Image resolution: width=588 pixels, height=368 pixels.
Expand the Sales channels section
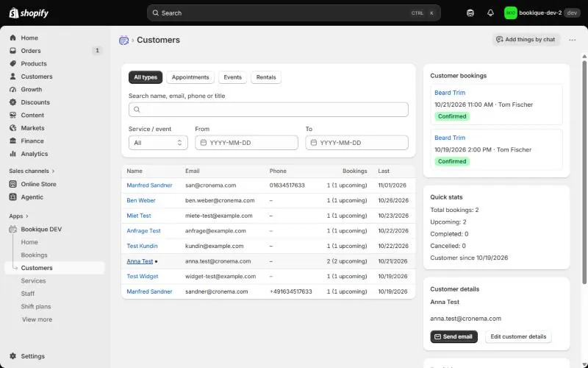32,171
